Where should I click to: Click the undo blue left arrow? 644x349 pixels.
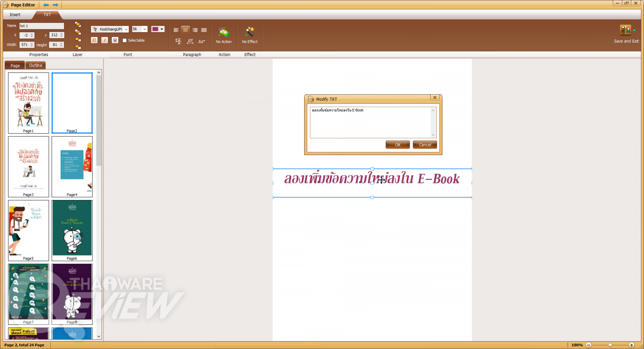click(x=46, y=5)
